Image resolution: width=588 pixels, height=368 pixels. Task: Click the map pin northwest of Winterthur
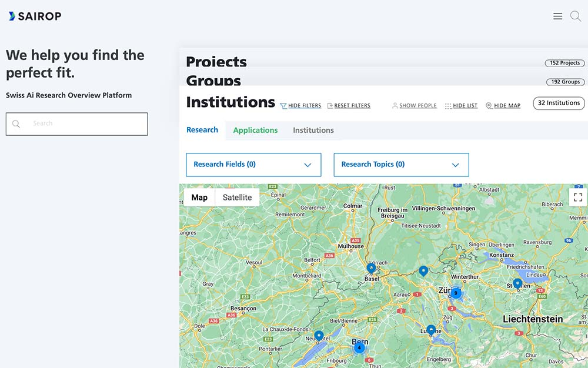pyautogui.click(x=423, y=270)
